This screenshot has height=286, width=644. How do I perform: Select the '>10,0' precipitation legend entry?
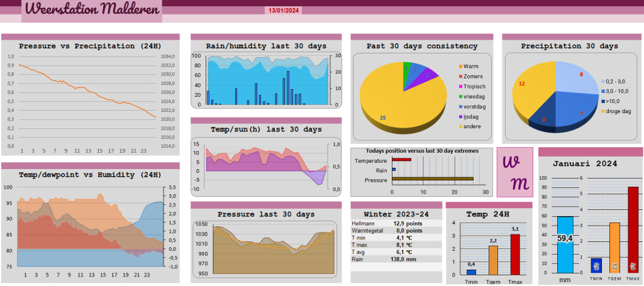(610, 101)
